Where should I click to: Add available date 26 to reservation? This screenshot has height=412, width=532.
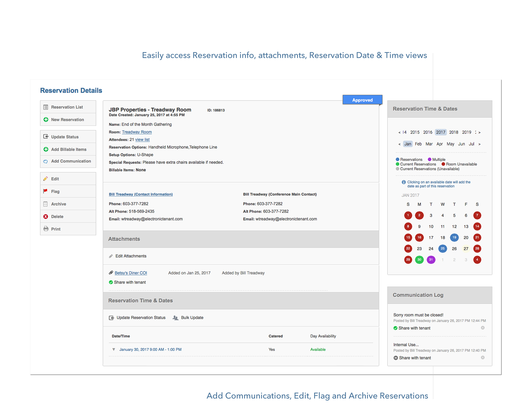pyautogui.click(x=454, y=249)
